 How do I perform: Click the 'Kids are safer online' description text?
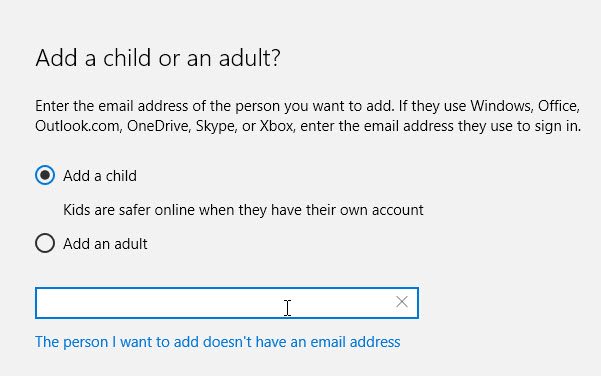pos(243,210)
